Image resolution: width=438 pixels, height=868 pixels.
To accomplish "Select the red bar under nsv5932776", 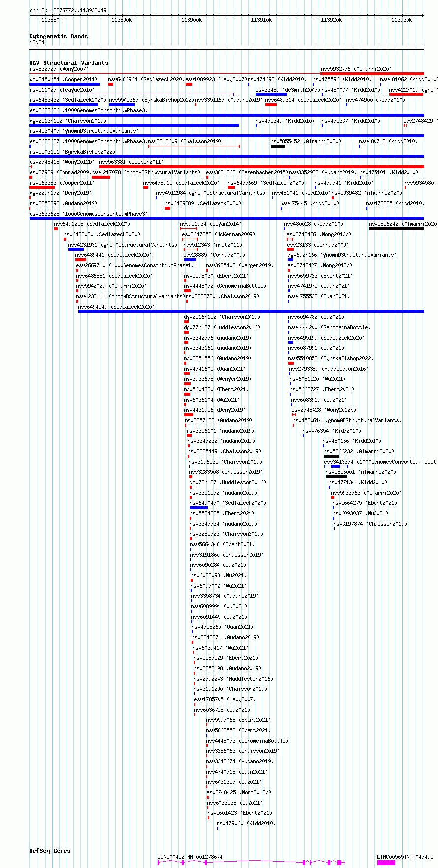I will click(x=372, y=74).
